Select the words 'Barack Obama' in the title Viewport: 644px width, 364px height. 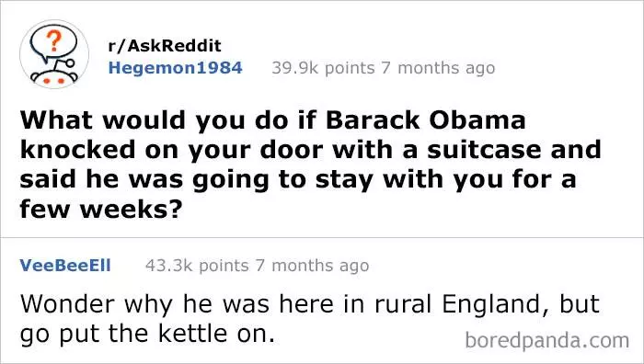tap(425, 120)
